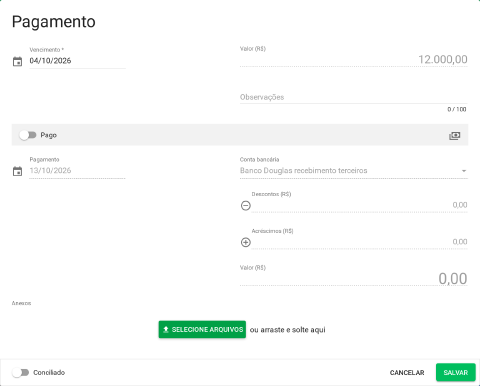This screenshot has width=480, height=386.
Task: Click the Descontos (R$) value field
Action: pyautogui.click(x=360, y=205)
